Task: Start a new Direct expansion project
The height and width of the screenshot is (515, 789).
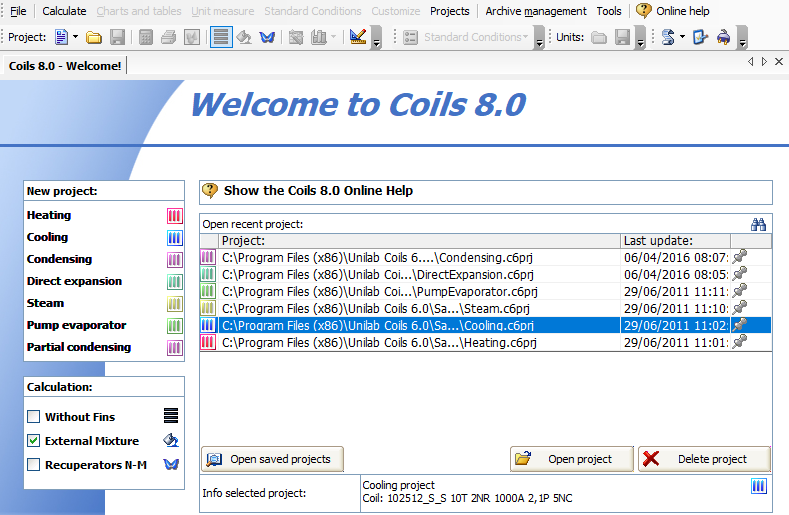Action: (x=74, y=281)
